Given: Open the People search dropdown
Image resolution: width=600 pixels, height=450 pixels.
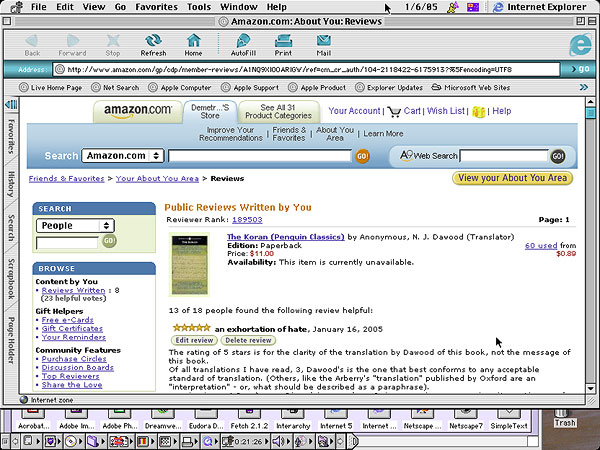Looking at the screenshot, I should 75,225.
